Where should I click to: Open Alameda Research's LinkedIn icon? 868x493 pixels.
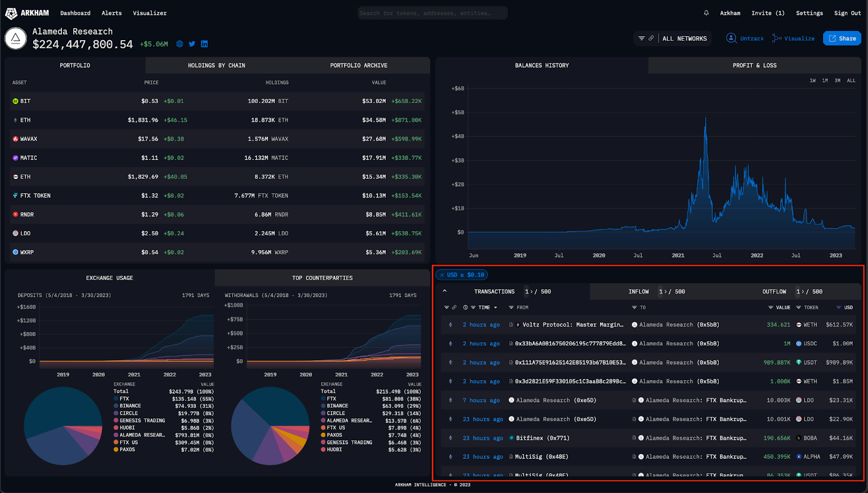coord(205,44)
